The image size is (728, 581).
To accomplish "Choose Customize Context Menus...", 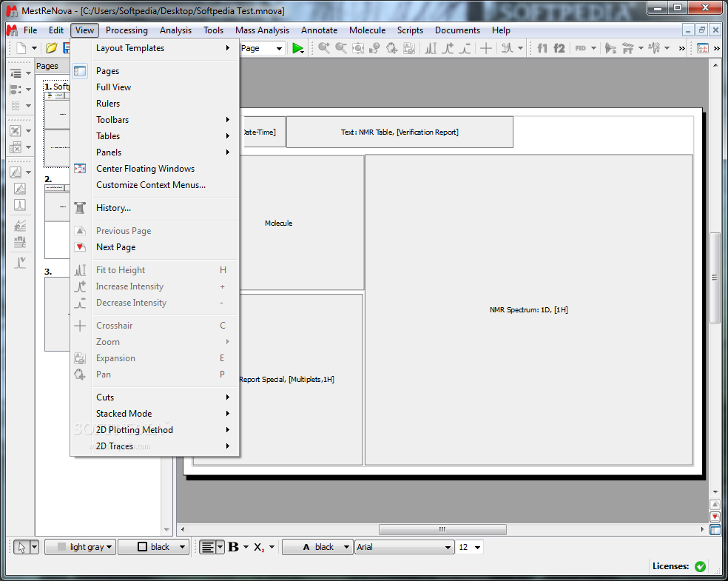I will coord(155,185).
